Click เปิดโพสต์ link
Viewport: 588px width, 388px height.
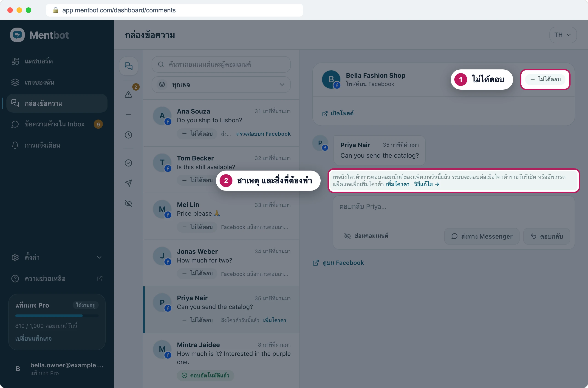(x=338, y=113)
